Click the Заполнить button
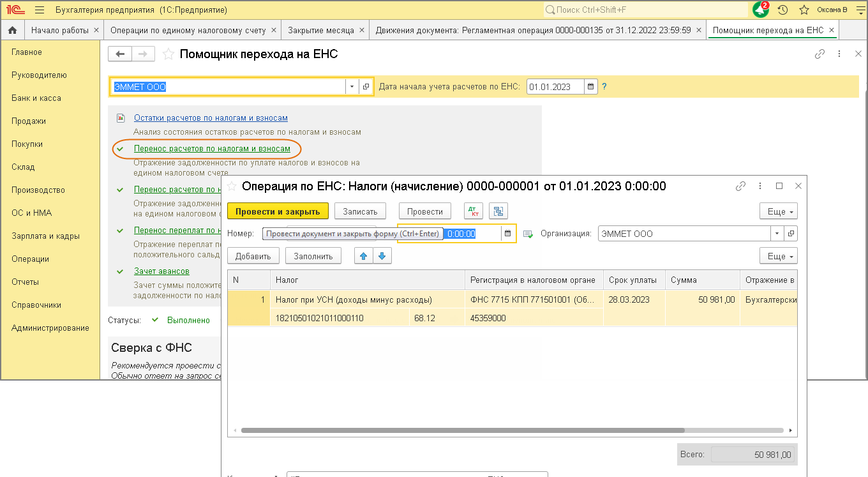 313,256
